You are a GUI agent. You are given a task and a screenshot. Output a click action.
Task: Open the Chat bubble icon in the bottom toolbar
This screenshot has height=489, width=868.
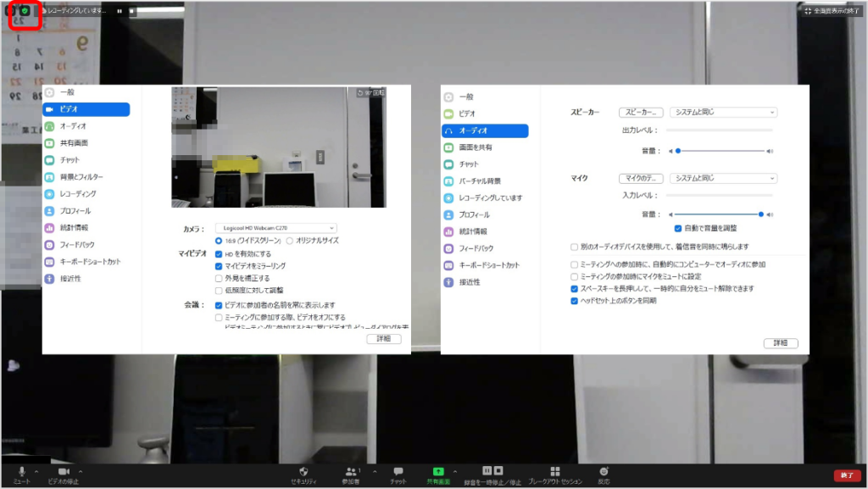click(398, 471)
